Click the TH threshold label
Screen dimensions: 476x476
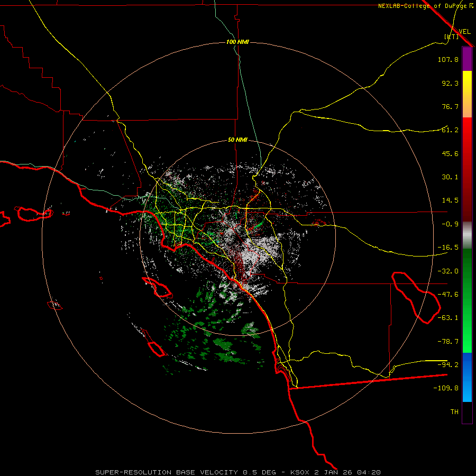[454, 412]
